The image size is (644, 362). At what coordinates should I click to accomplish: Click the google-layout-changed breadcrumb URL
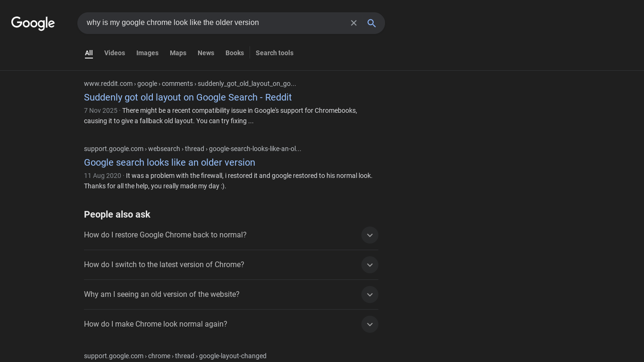point(175,356)
